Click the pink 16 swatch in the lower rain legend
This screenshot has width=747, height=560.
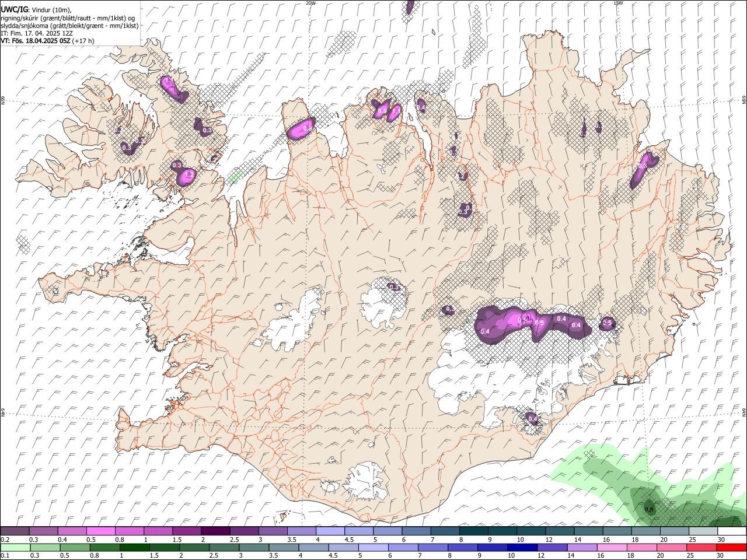(x=612, y=548)
